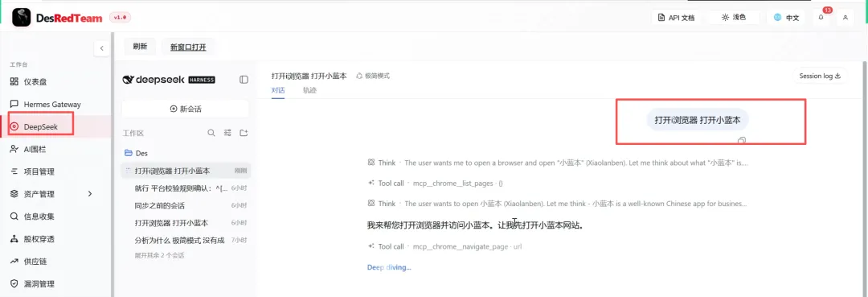Open the 同步之前的会话 session

click(x=186, y=205)
